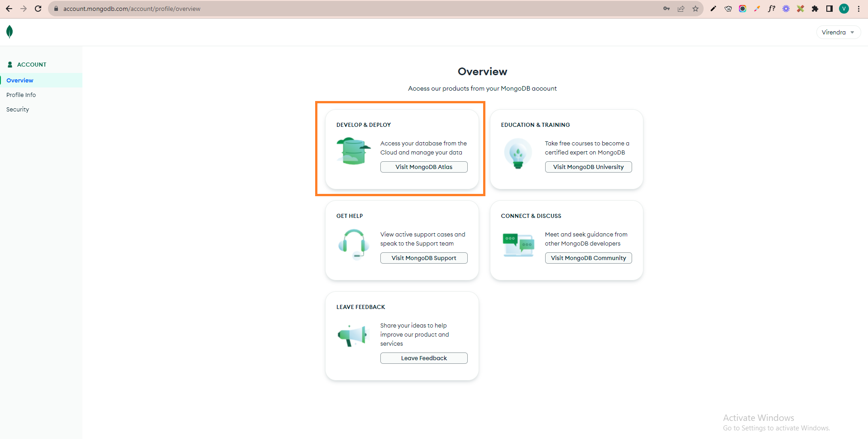Open Profile Info in the sidebar
Image resolution: width=868 pixels, height=439 pixels.
tap(21, 95)
